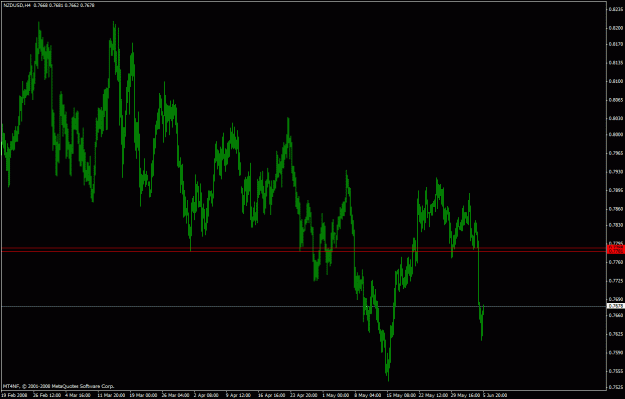Click the 0.8235 price scale label
Viewport: 625px width, 399px height.
click(x=616, y=9)
